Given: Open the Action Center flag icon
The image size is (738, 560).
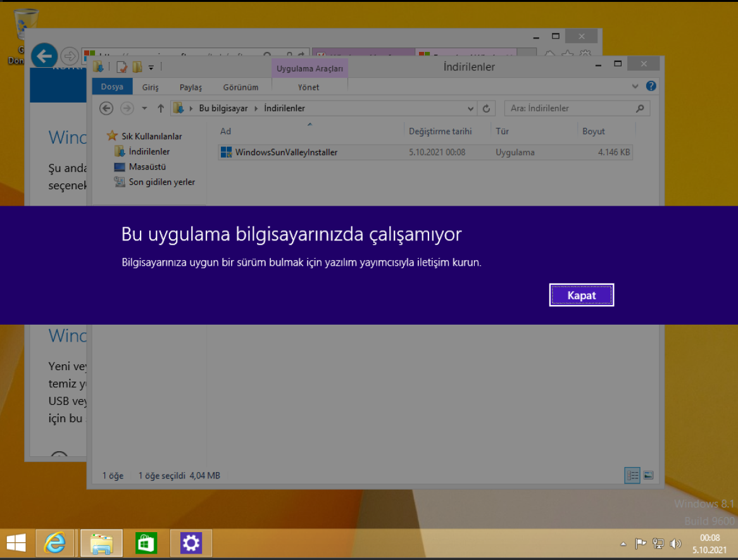Looking at the screenshot, I should pyautogui.click(x=641, y=544).
